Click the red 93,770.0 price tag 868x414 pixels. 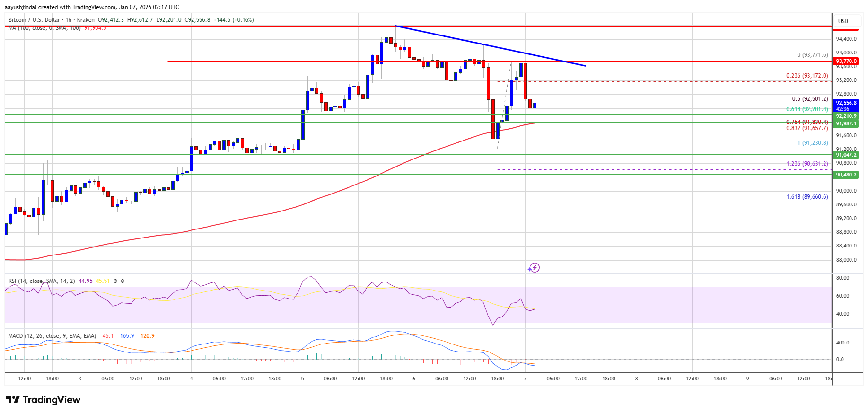(846, 62)
